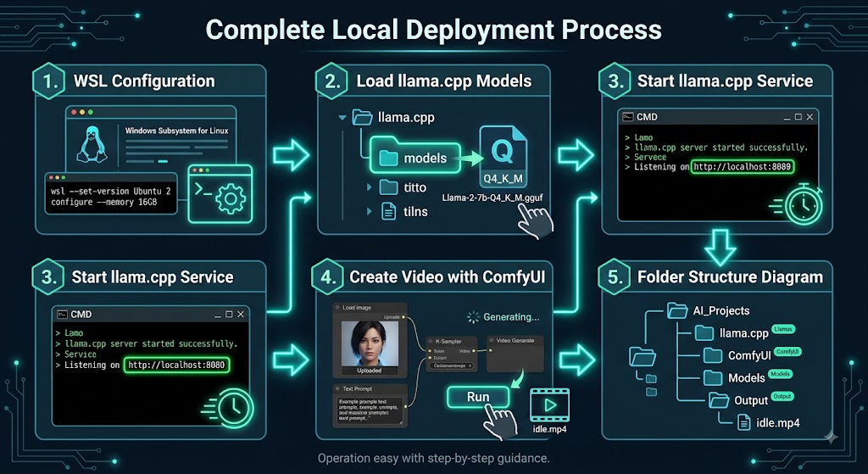Screen dimensions: 868x474
Task: Click the Tux penguin icon in WSL window
Action: click(92, 143)
